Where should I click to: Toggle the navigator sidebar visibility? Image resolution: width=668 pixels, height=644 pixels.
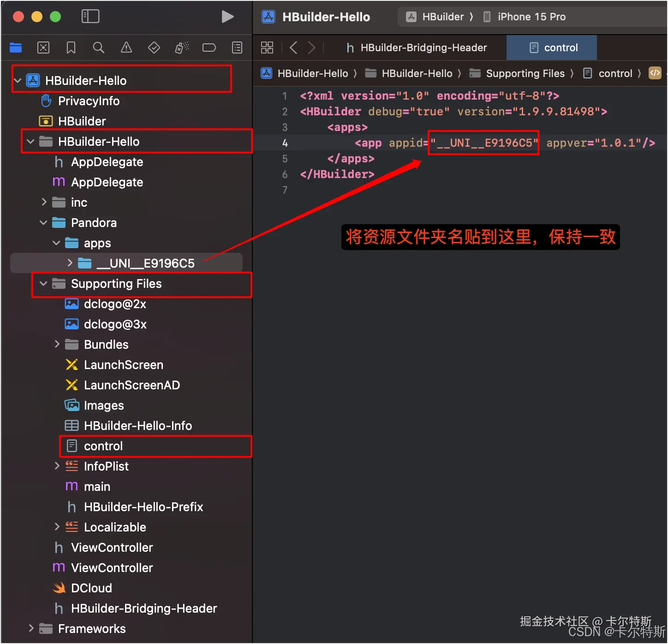[x=90, y=17]
